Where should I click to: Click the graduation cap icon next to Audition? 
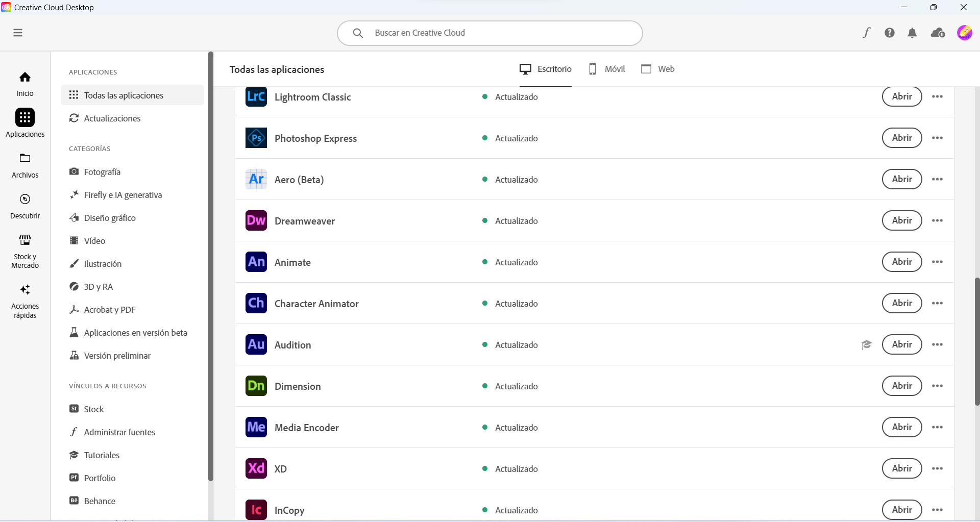867,345
